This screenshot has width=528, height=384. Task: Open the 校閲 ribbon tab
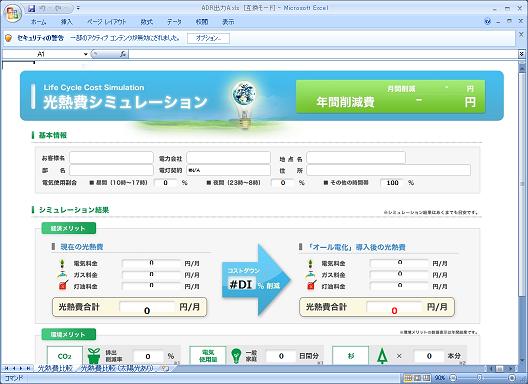202,22
